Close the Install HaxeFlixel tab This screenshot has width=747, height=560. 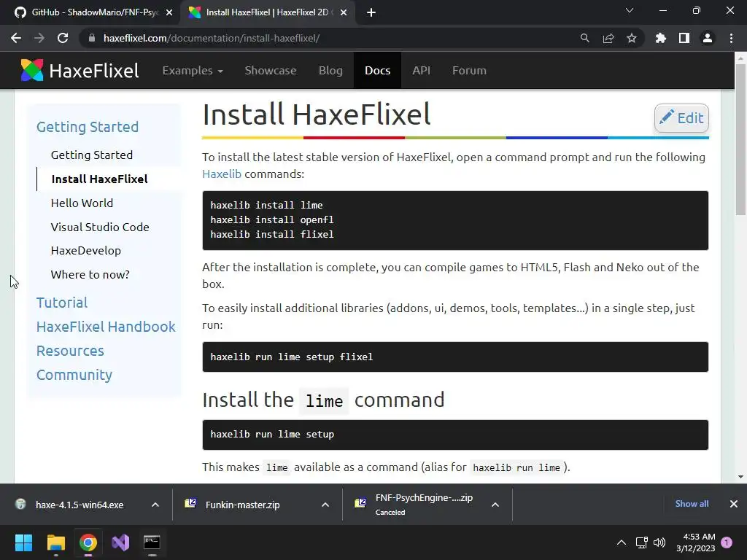coord(344,12)
